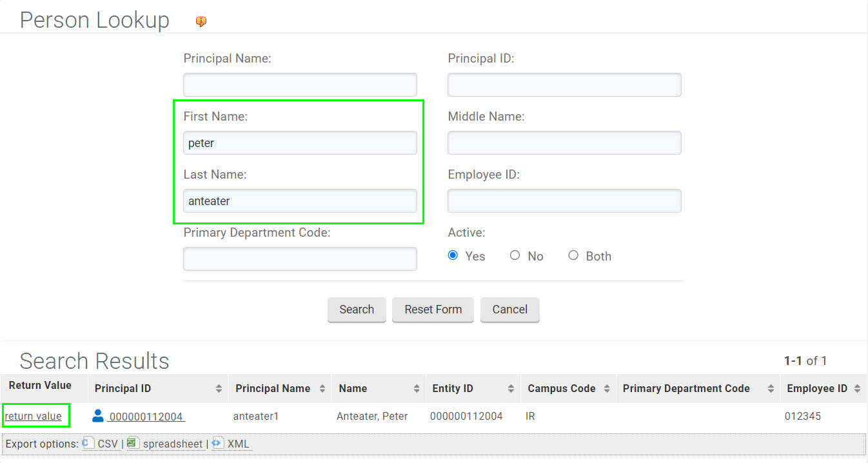The image size is (868, 463).
Task: Click the 1-1 of 1 results count
Action: (805, 361)
